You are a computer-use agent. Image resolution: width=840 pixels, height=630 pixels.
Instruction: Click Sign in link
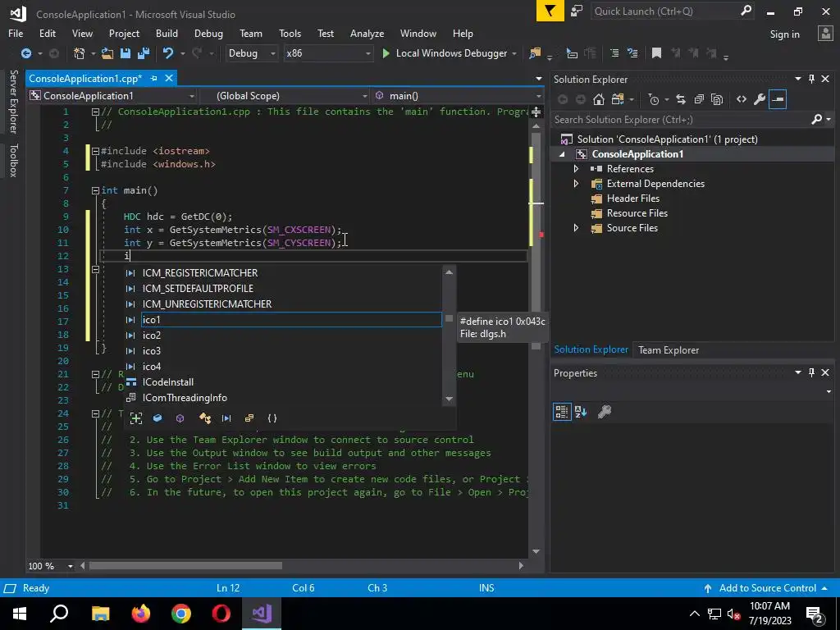(784, 34)
